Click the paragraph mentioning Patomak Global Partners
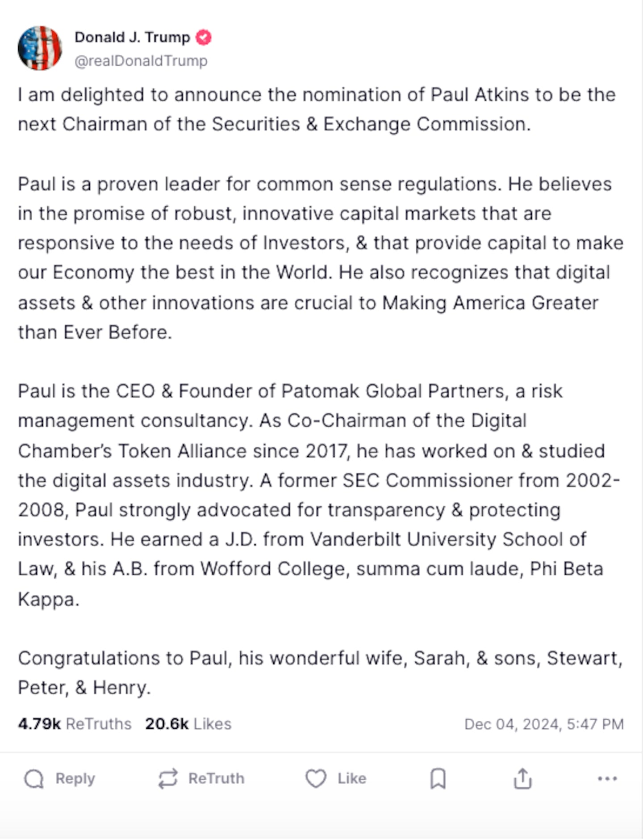Screen dimensions: 643x840 (x=319, y=495)
